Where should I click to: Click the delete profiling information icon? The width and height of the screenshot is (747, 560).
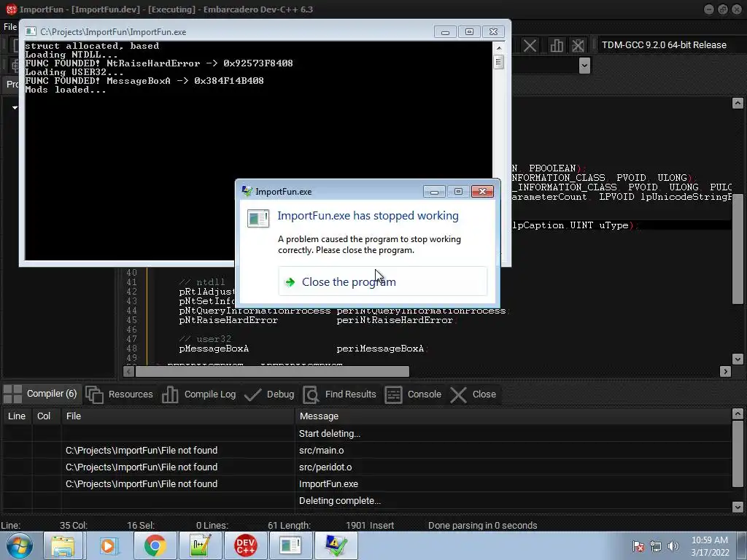pos(578,46)
